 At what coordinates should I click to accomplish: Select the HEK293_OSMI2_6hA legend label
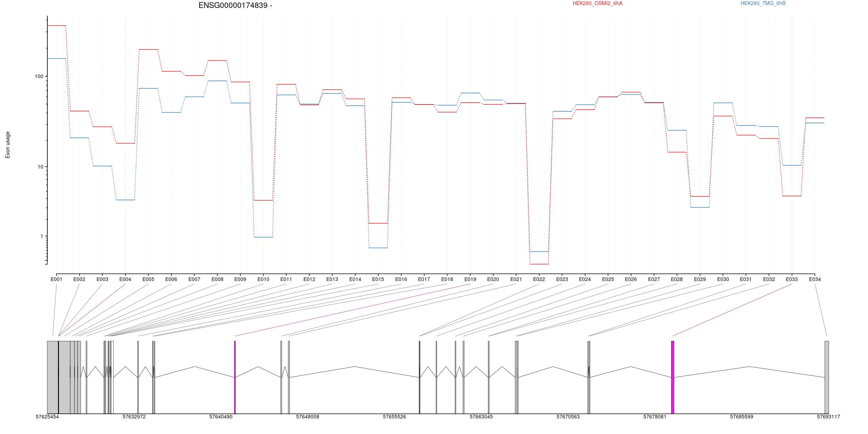[597, 3]
